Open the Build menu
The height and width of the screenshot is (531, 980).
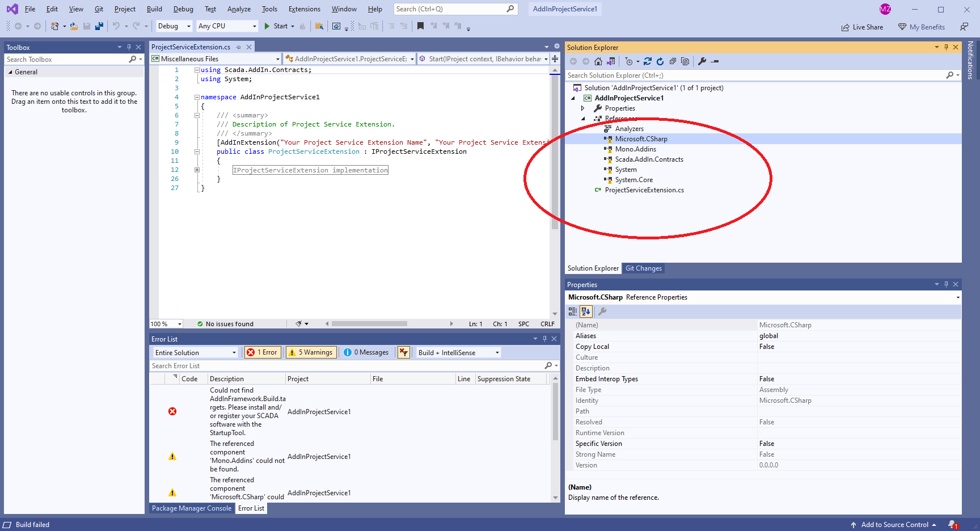point(154,9)
